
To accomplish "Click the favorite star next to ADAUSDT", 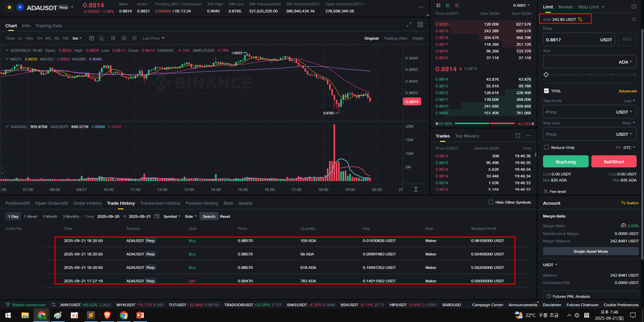I will [x=9, y=7].
